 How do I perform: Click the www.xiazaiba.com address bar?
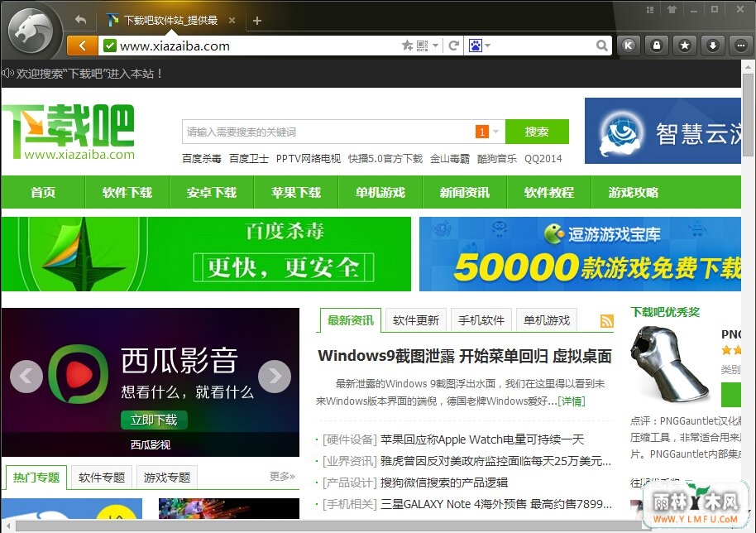pos(251,46)
